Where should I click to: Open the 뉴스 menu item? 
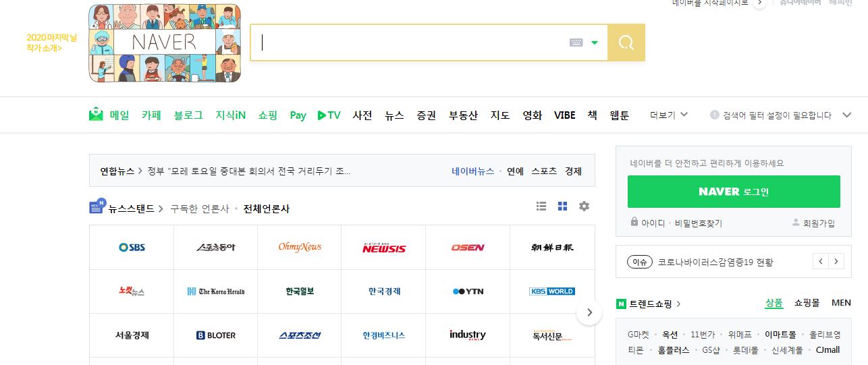[x=394, y=115]
